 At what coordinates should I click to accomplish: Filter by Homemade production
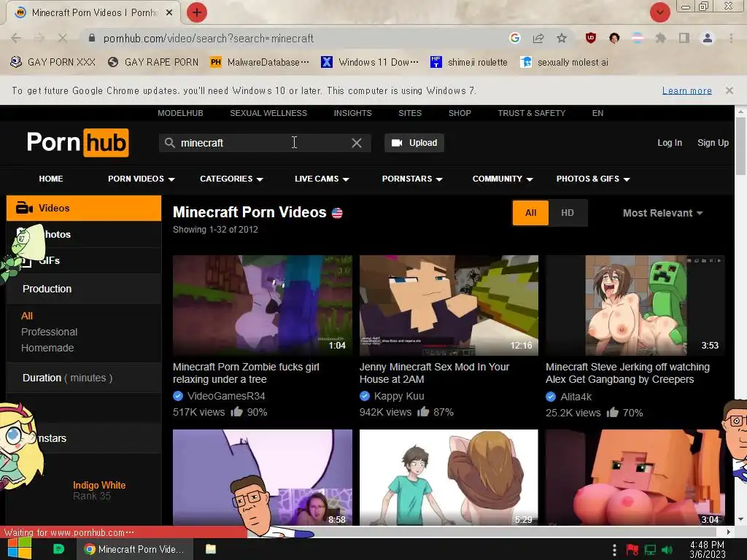tap(47, 348)
